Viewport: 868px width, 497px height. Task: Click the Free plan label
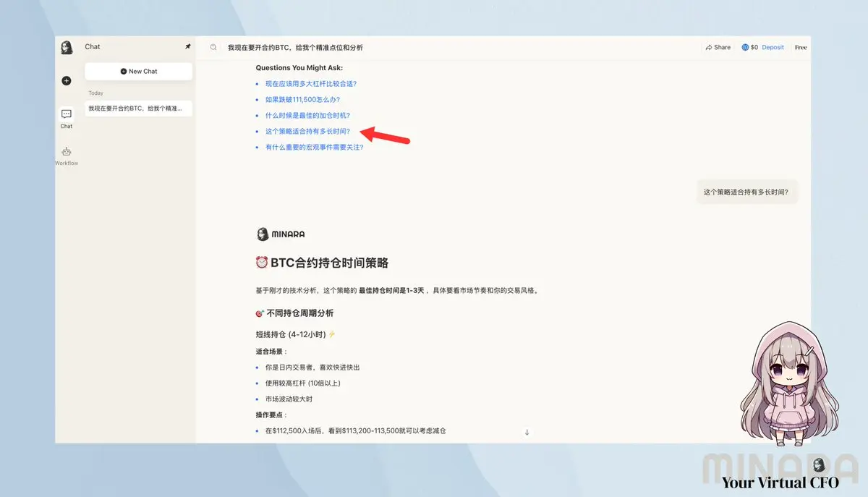coord(801,48)
